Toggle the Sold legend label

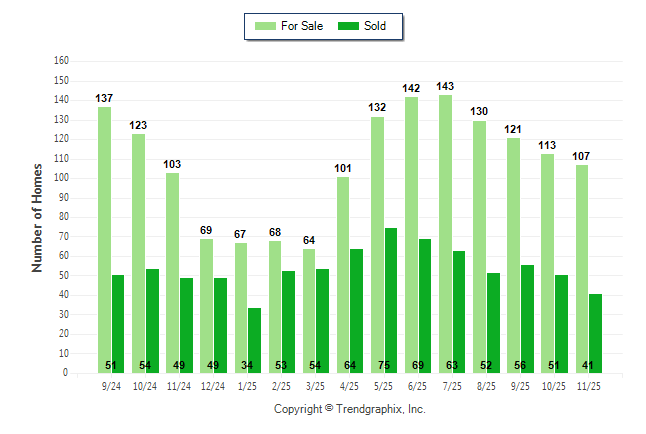(x=376, y=26)
